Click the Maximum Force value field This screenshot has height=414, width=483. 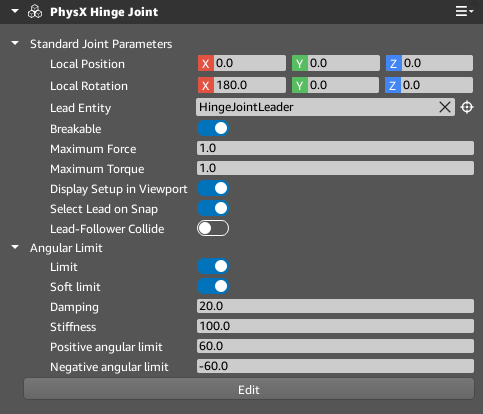pyautogui.click(x=335, y=148)
